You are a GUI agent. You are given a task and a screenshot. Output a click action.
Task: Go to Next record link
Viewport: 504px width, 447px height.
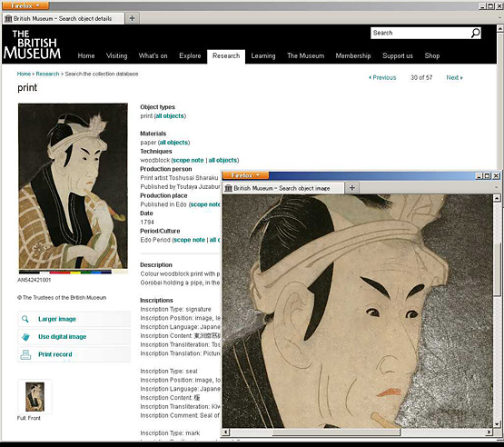pos(454,77)
